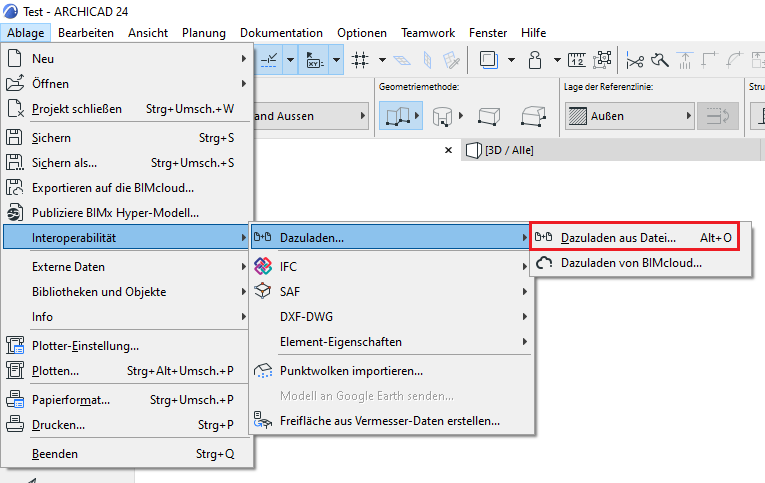The image size is (765, 483).
Task: Click Beenden to quit ARCHICAD
Action: [x=55, y=453]
